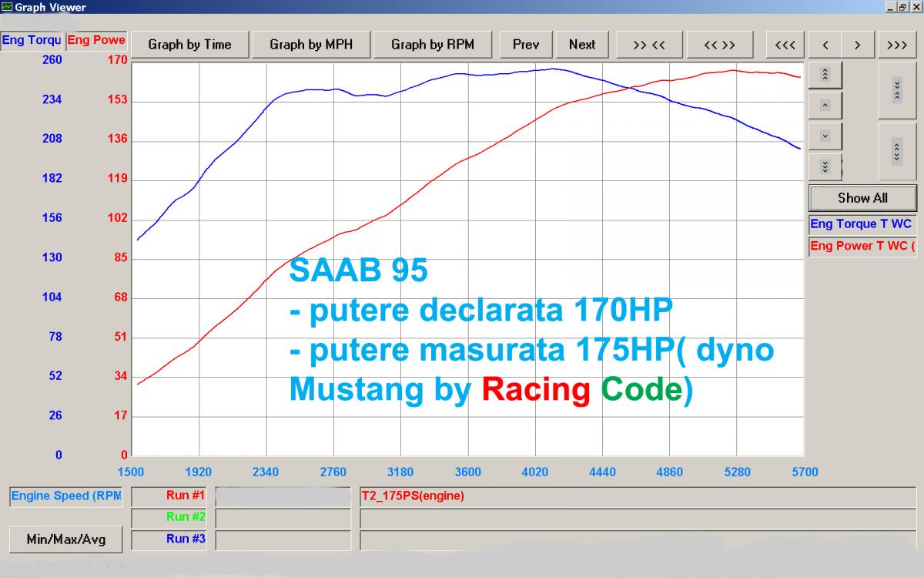Viewport: 924px width, 578px height.
Task: Click the triple up-chevron vertical scroll button
Action: pos(825,75)
